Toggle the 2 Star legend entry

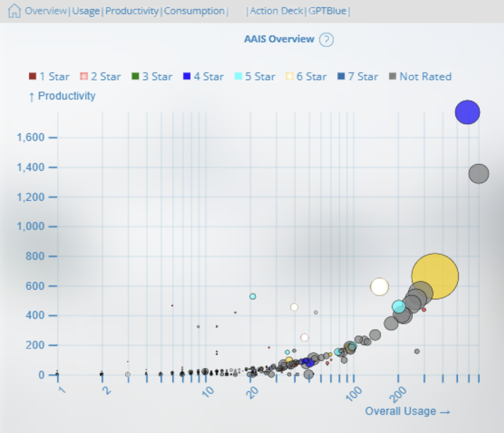coord(101,77)
